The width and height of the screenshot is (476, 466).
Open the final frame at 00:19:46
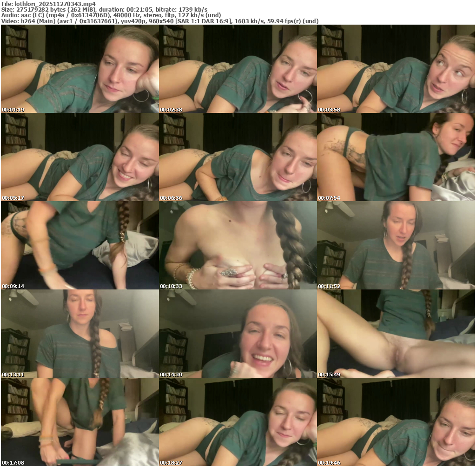(x=396, y=422)
